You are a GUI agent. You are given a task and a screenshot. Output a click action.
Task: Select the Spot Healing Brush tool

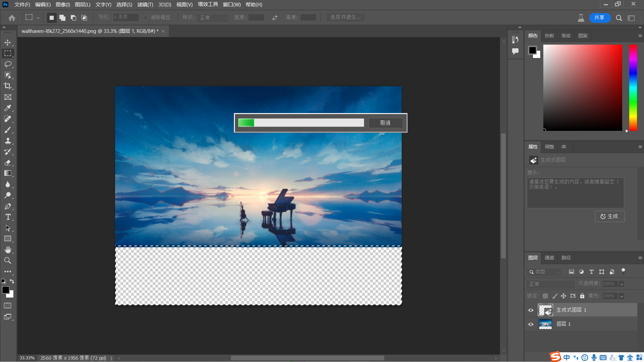click(x=8, y=119)
